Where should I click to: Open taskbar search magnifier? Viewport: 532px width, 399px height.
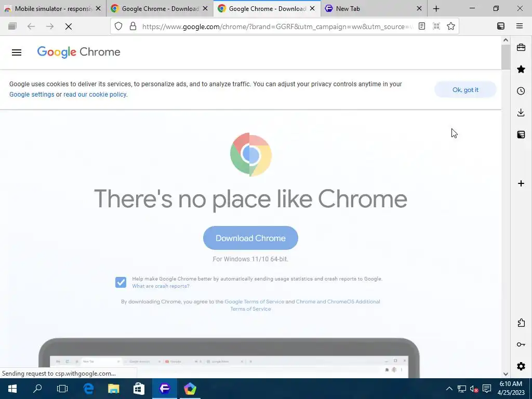[x=37, y=389]
